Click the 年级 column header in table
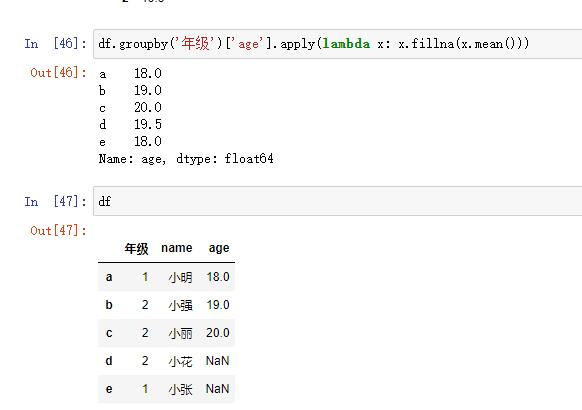The width and height of the screenshot is (582, 410). click(136, 248)
